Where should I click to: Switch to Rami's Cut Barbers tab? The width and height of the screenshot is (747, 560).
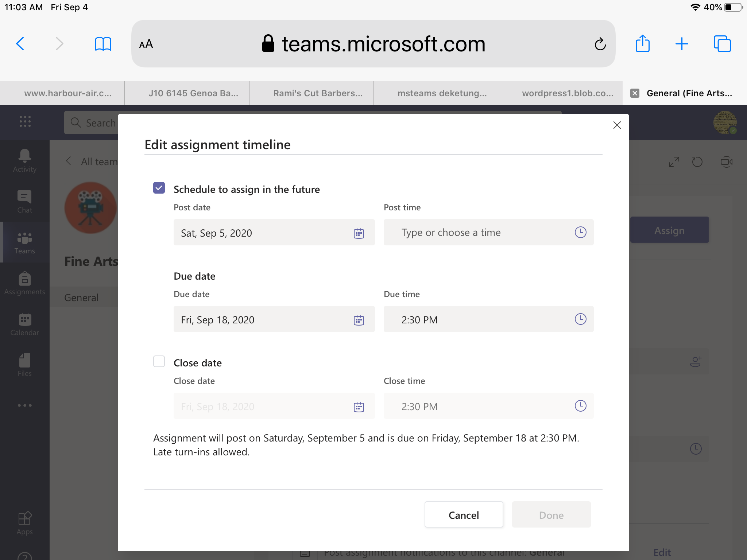click(x=318, y=93)
